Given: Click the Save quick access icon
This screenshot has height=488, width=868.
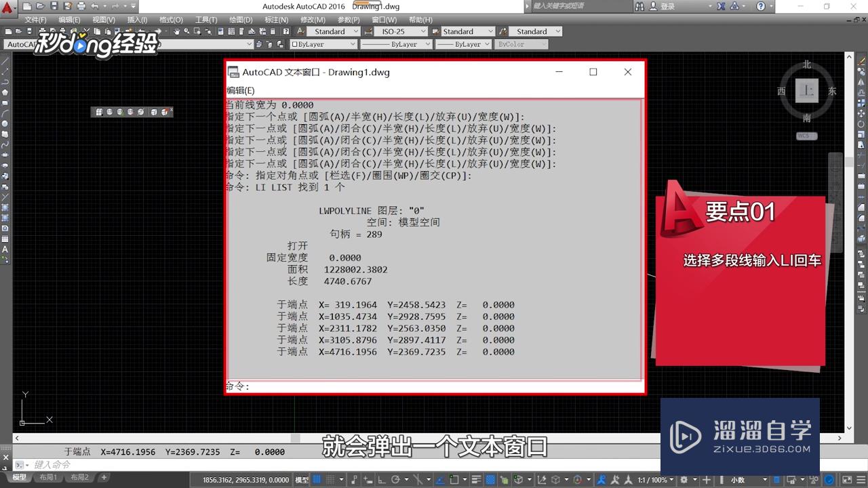Looking at the screenshot, I should pos(54,6).
